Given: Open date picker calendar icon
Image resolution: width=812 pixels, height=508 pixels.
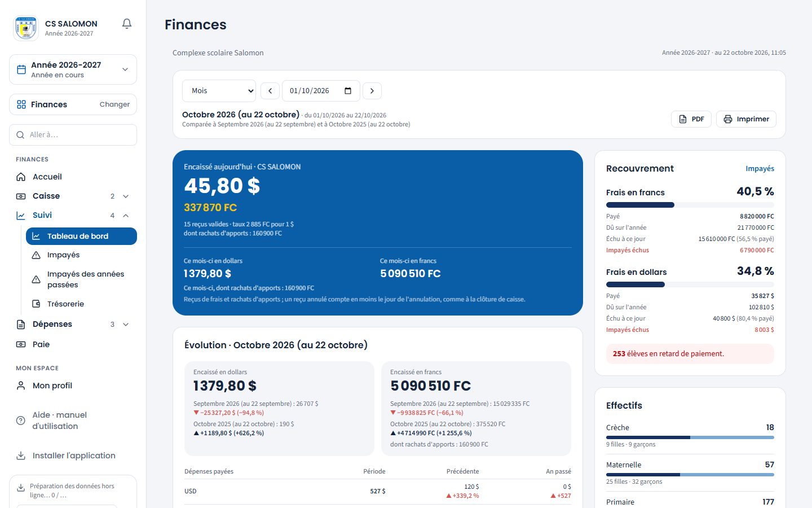Looking at the screenshot, I should [348, 91].
